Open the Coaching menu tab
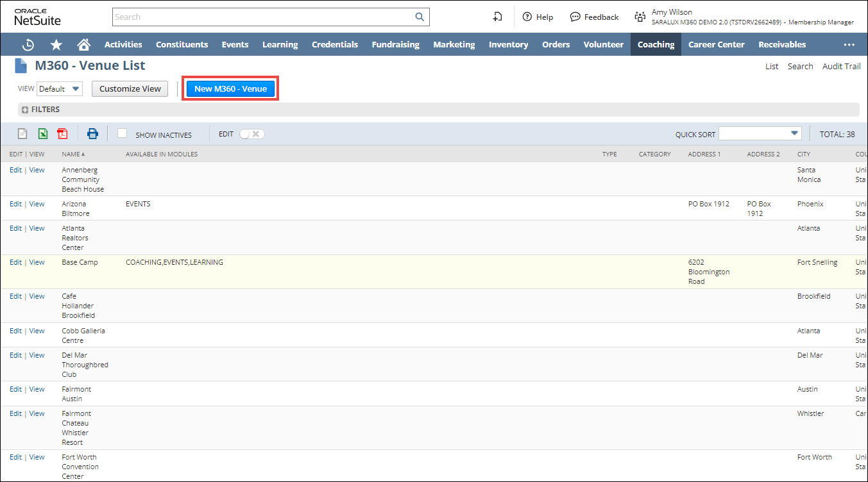Screen dimensions: 868x482 (656, 45)
